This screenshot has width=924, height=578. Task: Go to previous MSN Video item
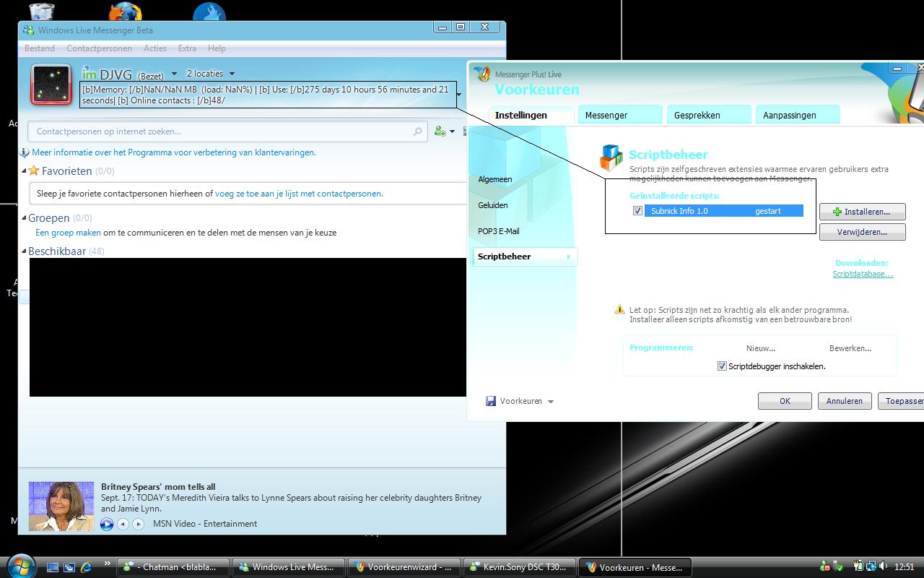[123, 524]
